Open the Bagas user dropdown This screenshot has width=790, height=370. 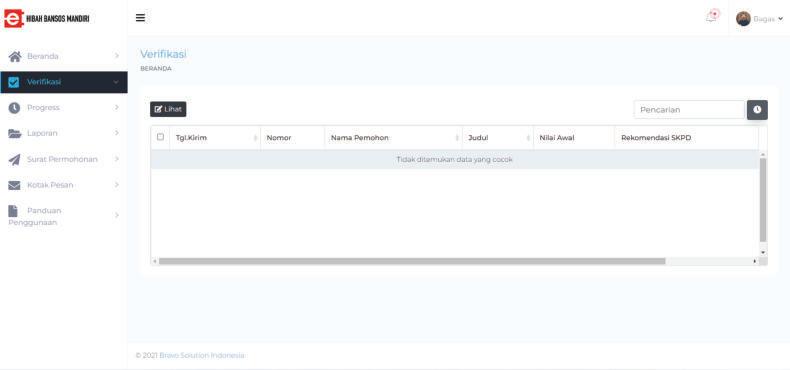point(759,19)
